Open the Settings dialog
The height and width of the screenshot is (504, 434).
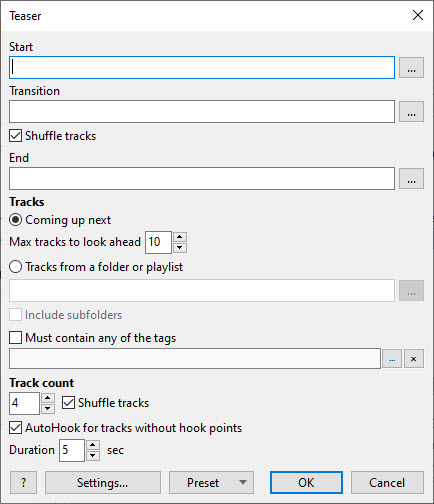(103, 482)
